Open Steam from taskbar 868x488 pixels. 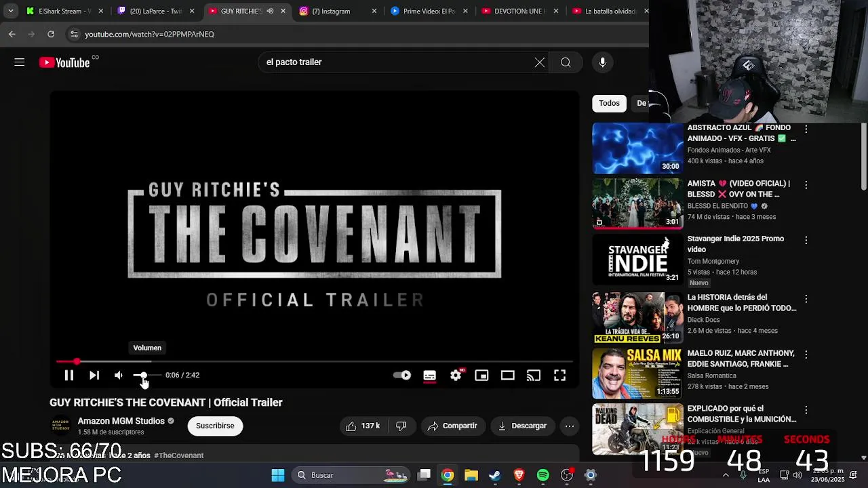tap(495, 475)
